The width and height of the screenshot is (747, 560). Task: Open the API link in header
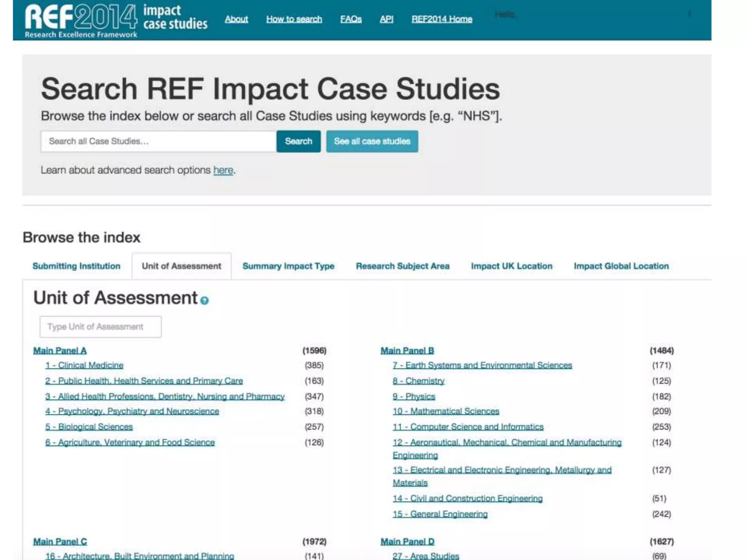click(x=386, y=19)
